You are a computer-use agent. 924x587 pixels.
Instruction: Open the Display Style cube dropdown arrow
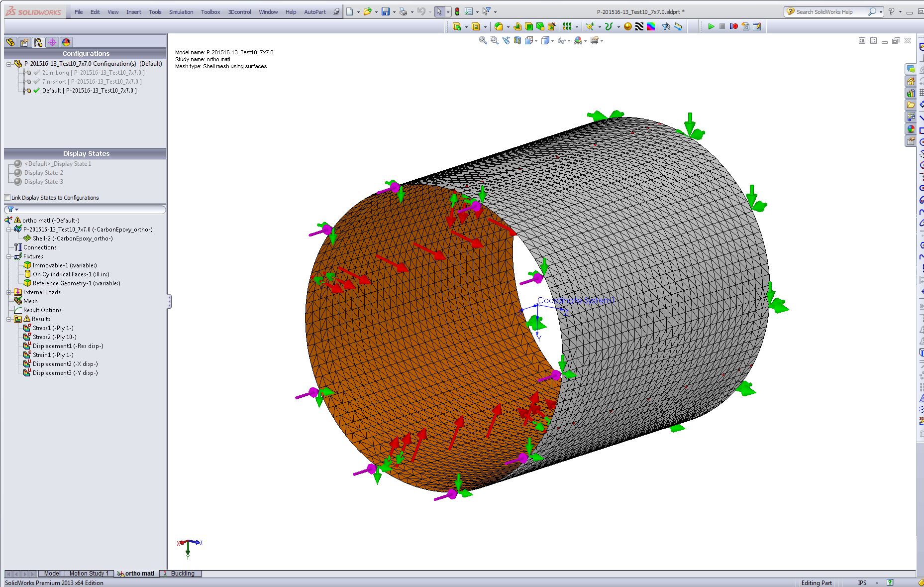pyautogui.click(x=553, y=41)
